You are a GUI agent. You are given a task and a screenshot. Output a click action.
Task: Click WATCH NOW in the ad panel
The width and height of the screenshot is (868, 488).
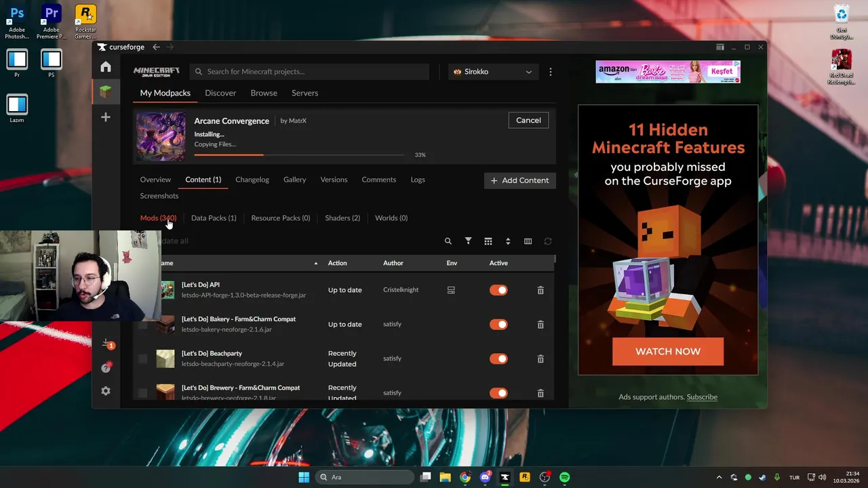pos(668,352)
